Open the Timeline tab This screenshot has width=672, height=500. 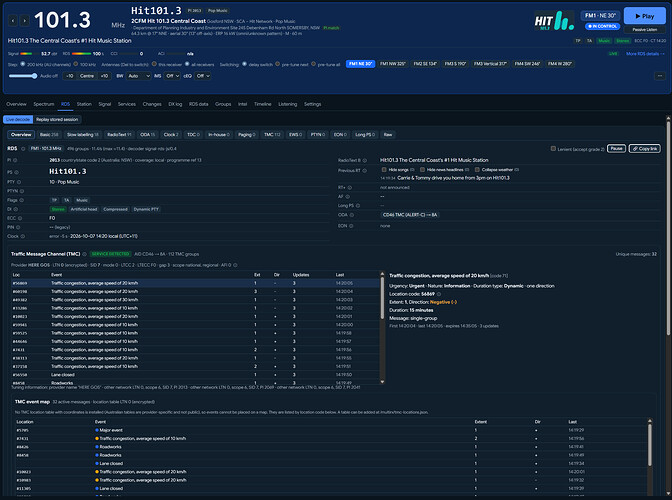(x=262, y=104)
